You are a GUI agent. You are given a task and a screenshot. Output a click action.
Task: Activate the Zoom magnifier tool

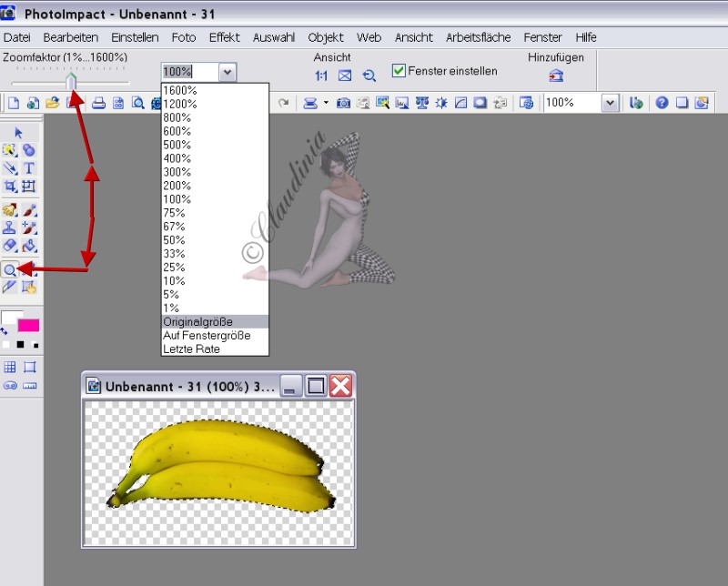click(10, 269)
